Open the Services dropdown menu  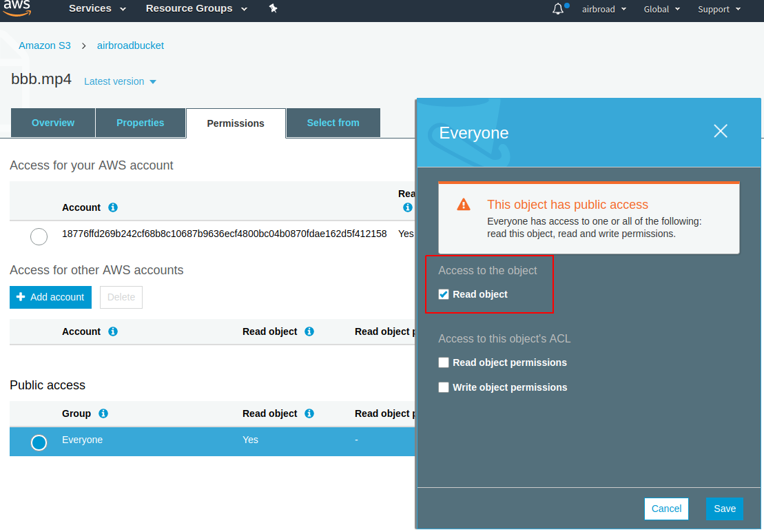coord(97,8)
